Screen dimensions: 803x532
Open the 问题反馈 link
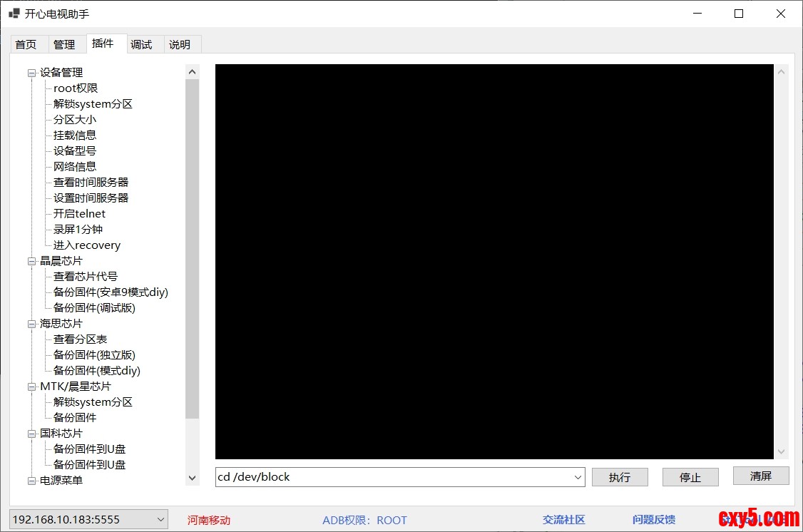pos(653,520)
